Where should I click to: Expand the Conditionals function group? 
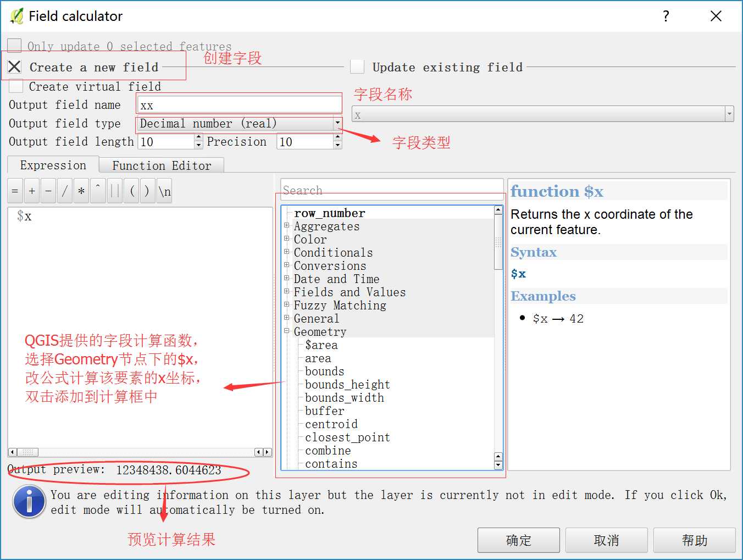(286, 252)
